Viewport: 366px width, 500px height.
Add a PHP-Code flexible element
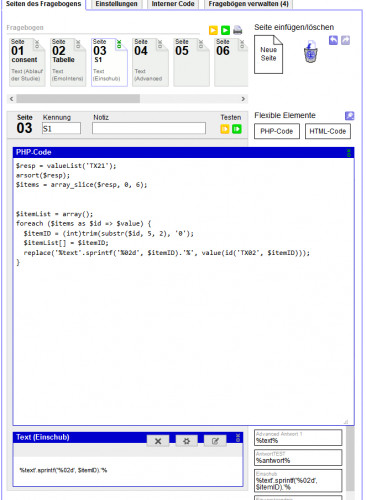point(277,131)
